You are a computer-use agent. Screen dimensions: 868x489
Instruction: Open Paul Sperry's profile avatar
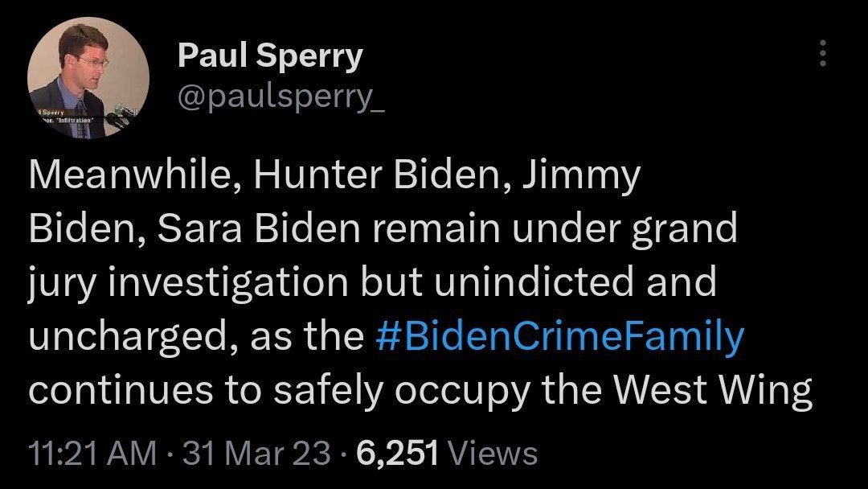click(88, 77)
